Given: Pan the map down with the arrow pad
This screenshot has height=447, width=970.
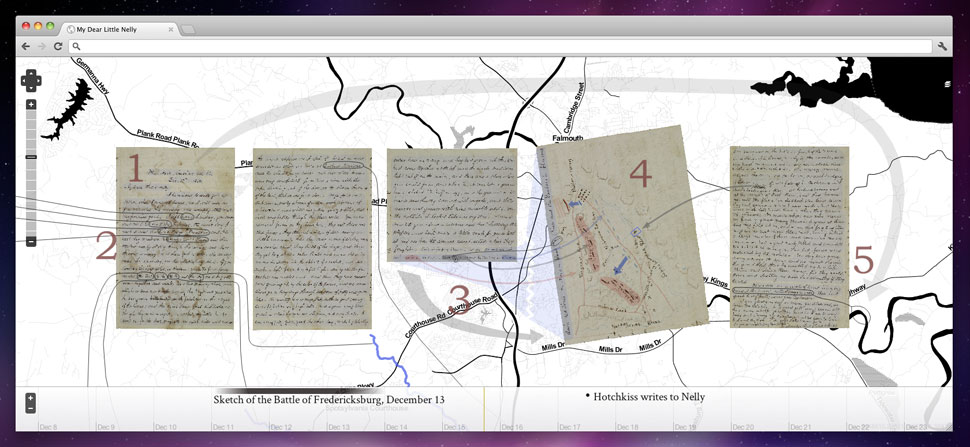Looking at the screenshot, I should (32, 87).
